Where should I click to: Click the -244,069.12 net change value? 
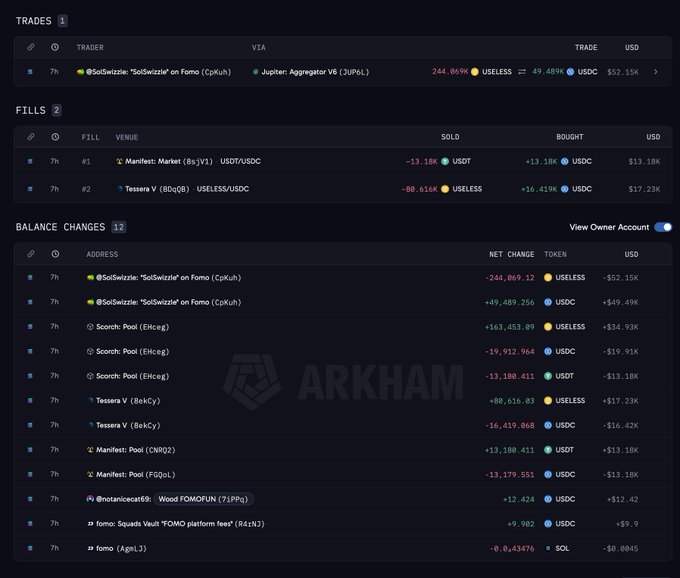(x=510, y=278)
